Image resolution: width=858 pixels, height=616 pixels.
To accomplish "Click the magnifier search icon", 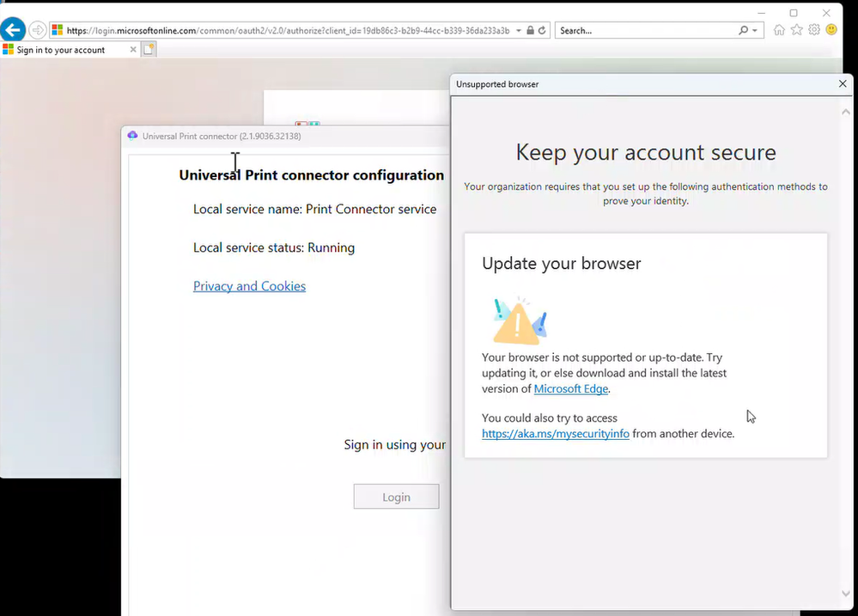I will [743, 31].
